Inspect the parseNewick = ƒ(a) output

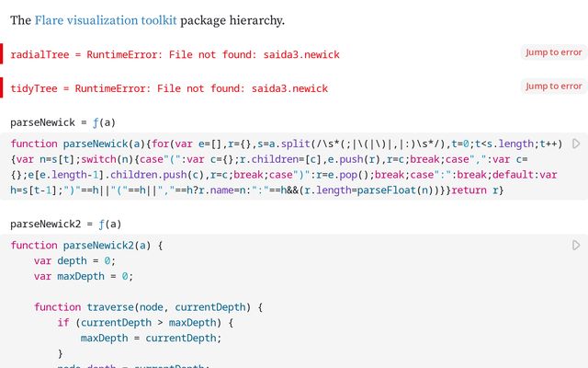pos(62,122)
